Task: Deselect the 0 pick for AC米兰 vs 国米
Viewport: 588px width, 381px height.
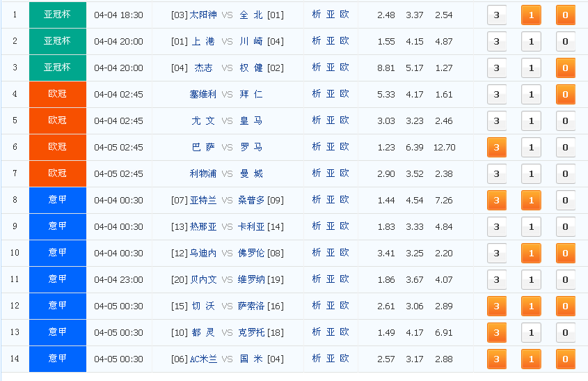Action: click(566, 359)
